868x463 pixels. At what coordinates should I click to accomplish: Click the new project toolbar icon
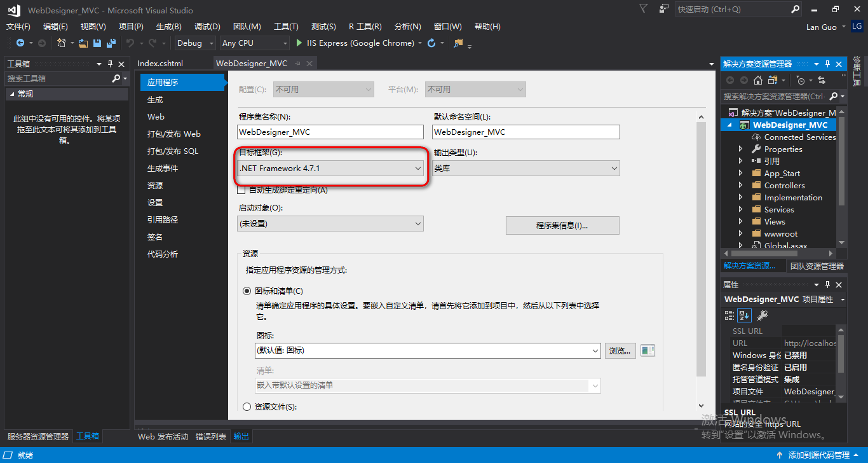click(x=62, y=43)
